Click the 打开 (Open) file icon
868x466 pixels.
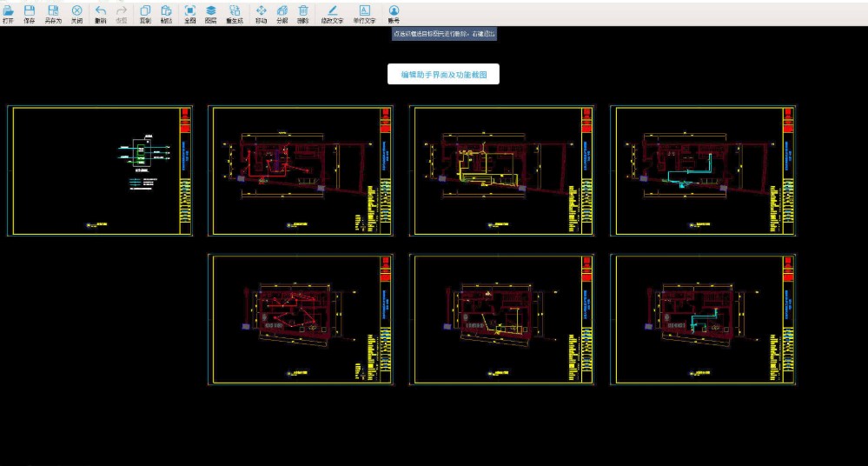(x=9, y=12)
